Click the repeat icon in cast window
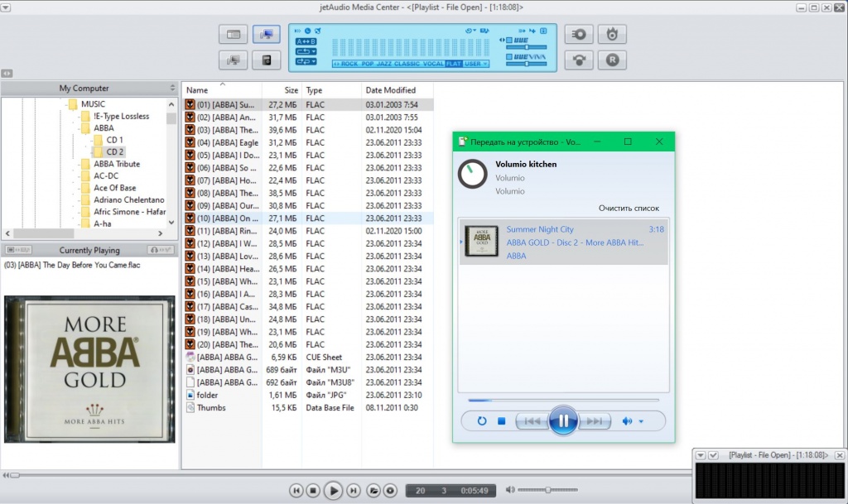848x504 pixels. 481,421
